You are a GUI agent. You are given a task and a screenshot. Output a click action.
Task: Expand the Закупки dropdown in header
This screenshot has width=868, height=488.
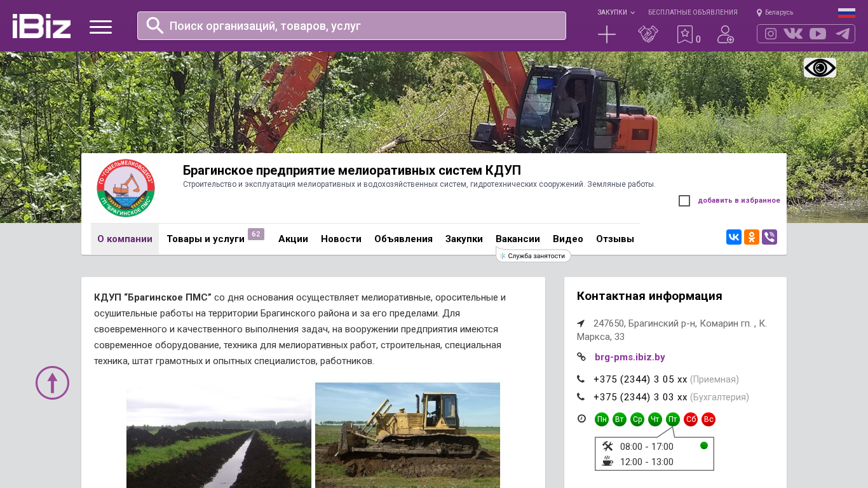coord(616,12)
